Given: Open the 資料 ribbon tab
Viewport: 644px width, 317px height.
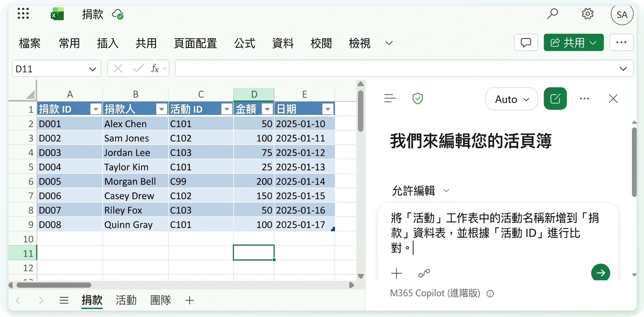Looking at the screenshot, I should point(283,43).
